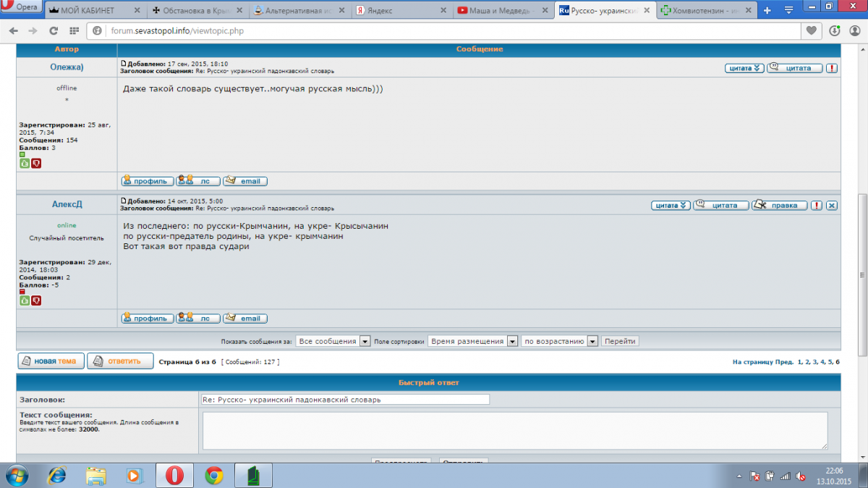
Task: Open the downloads icon in the address bar
Action: (834, 31)
